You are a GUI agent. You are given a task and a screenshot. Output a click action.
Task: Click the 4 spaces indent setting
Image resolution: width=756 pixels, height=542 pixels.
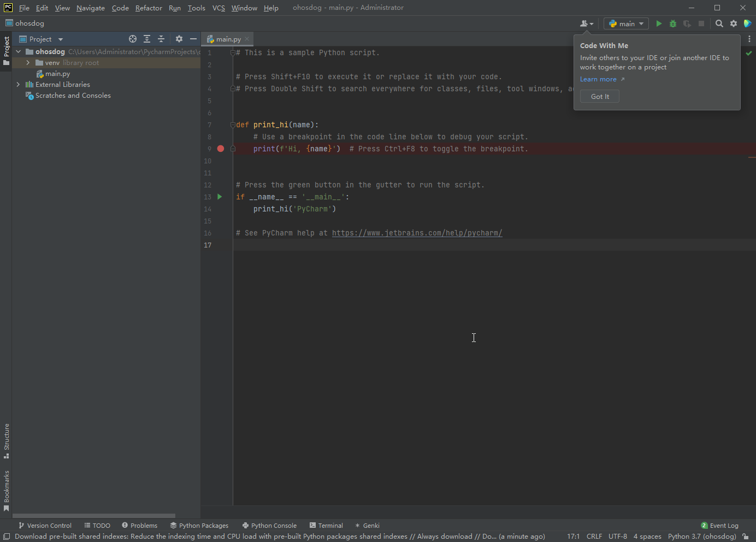647,537
